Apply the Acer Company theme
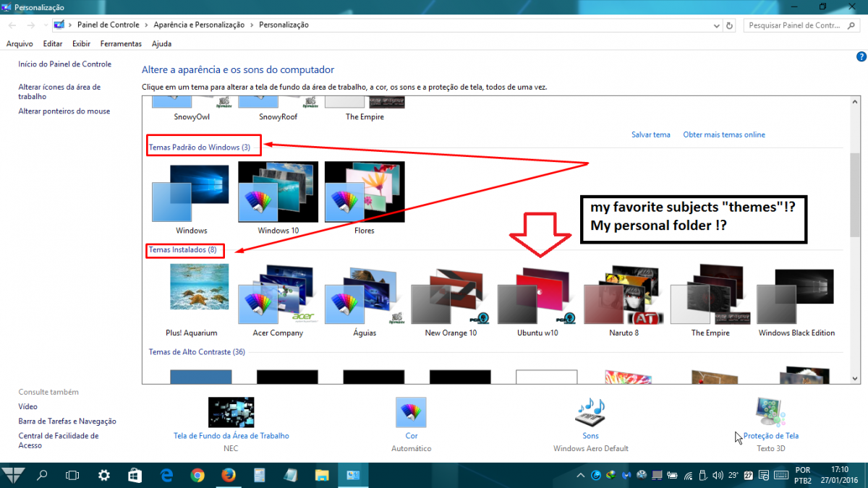868x488 pixels. [278, 300]
